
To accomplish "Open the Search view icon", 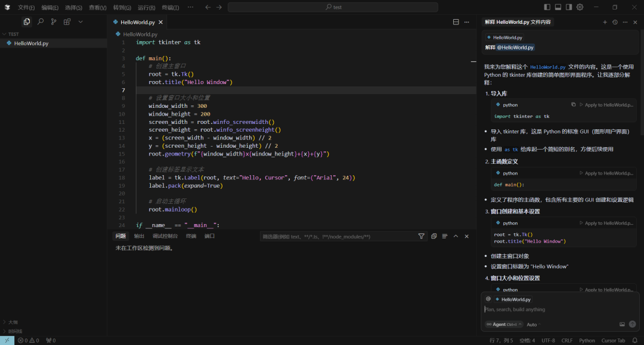I will (41, 21).
